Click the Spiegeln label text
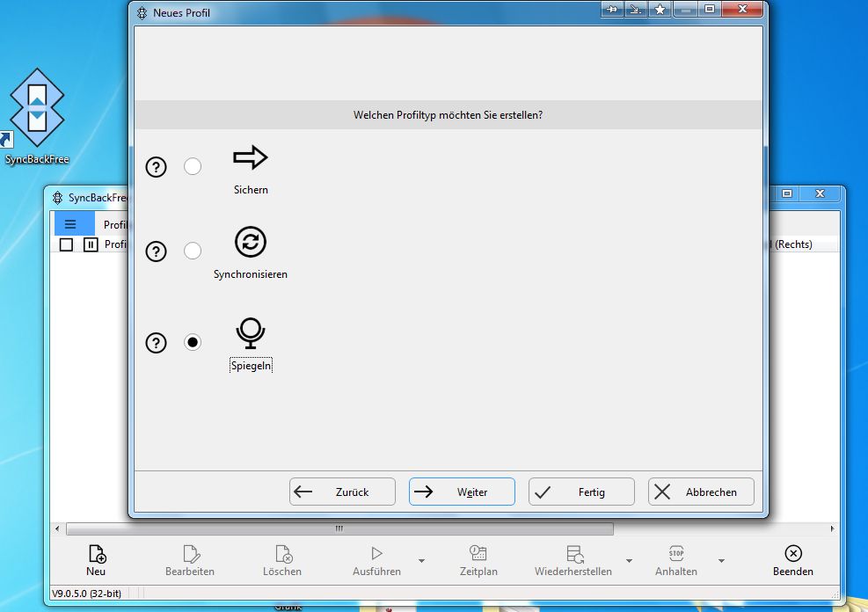This screenshot has width=868, height=612. pyautogui.click(x=251, y=366)
